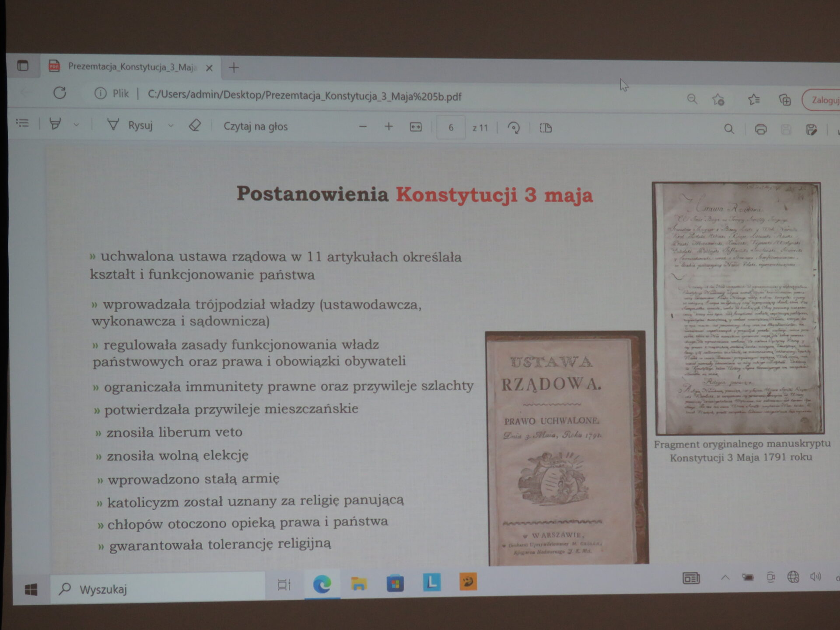Image resolution: width=840 pixels, height=630 pixels.
Task: Select the highlight marker tool
Action: coord(55,124)
